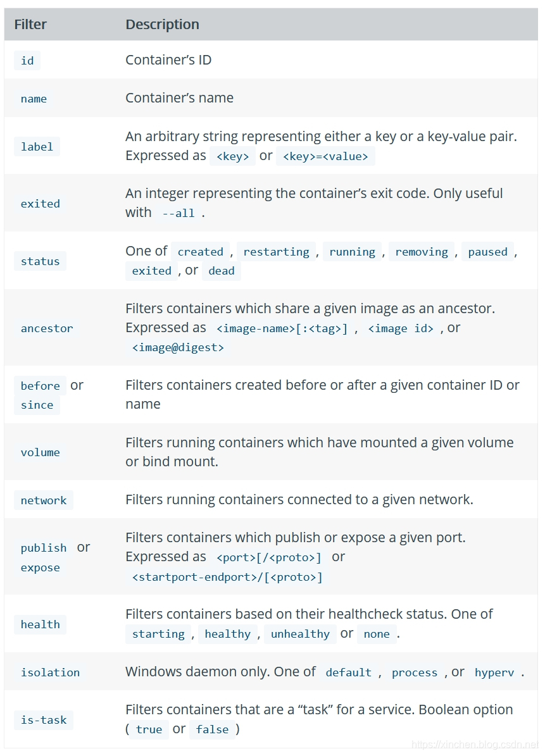Click the "label" filter code tag

pos(37,147)
